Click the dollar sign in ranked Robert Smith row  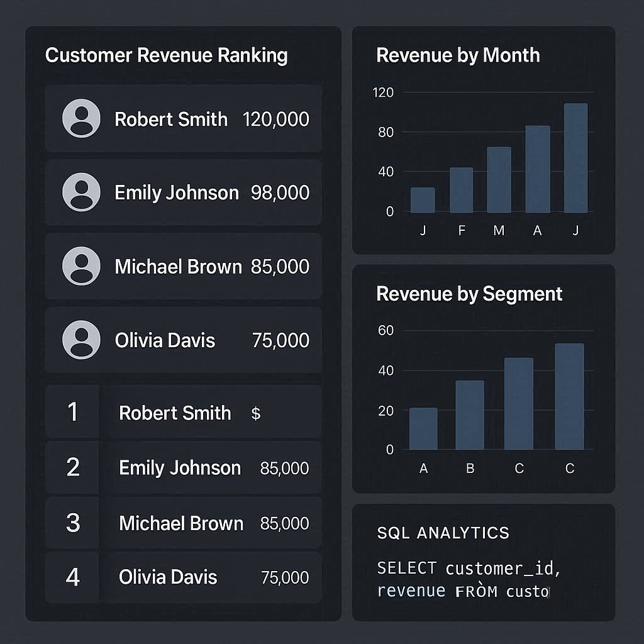click(255, 413)
